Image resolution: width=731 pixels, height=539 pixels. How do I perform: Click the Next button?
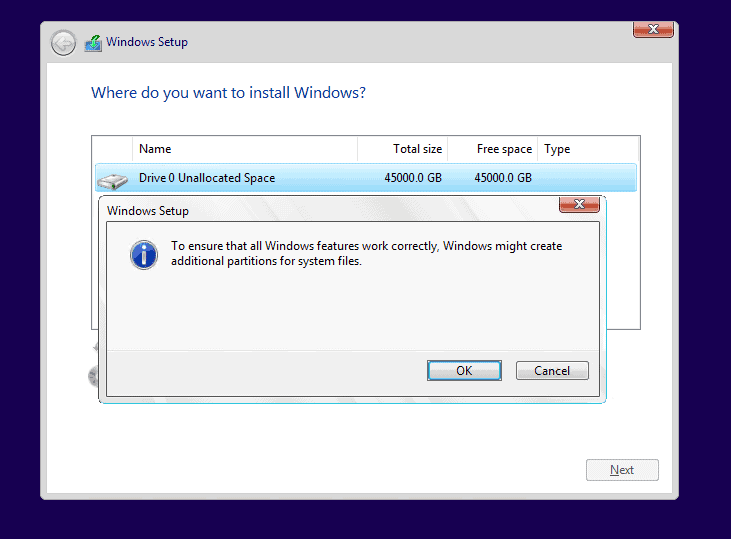pyautogui.click(x=622, y=470)
